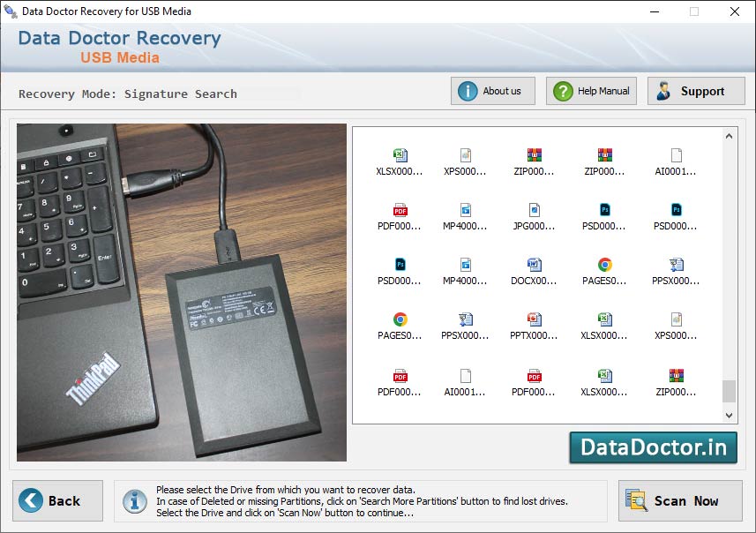Click the down arrow on the file list scrollbar
The height and width of the screenshot is (533, 756).
[x=730, y=415]
